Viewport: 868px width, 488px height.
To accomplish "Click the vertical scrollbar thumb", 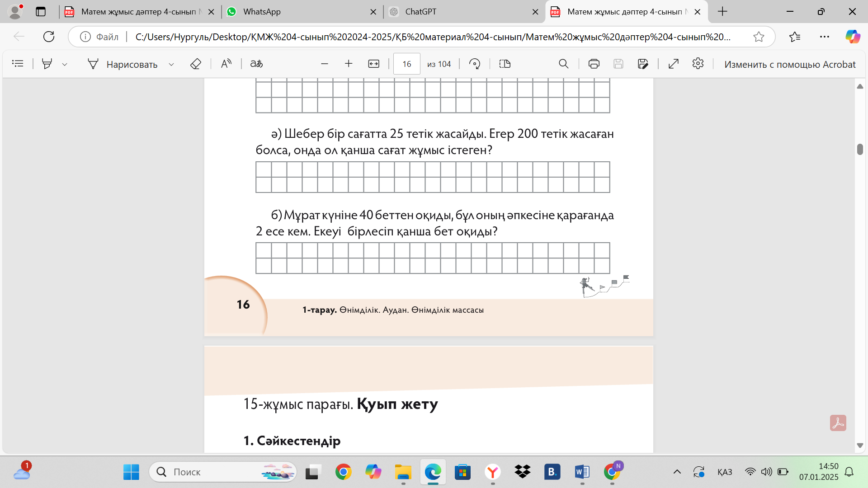I will pyautogui.click(x=860, y=149).
